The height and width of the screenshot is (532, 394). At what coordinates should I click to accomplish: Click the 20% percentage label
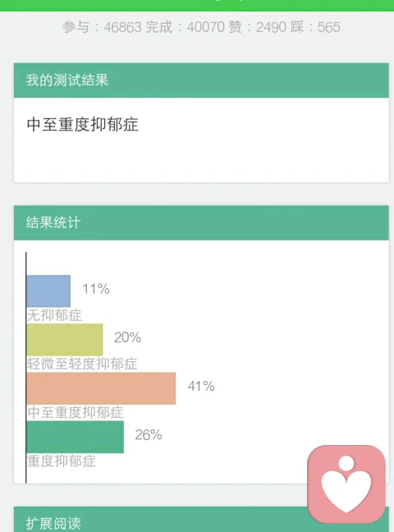coord(127,337)
